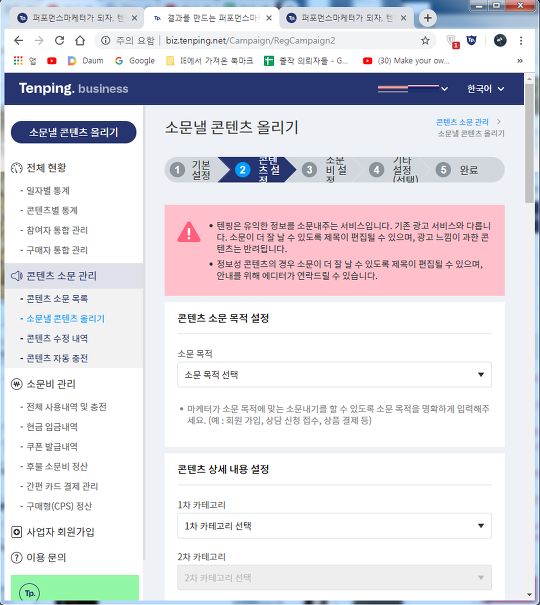Click the red warning triangle icon
This screenshot has width=540, height=605.
click(189, 232)
